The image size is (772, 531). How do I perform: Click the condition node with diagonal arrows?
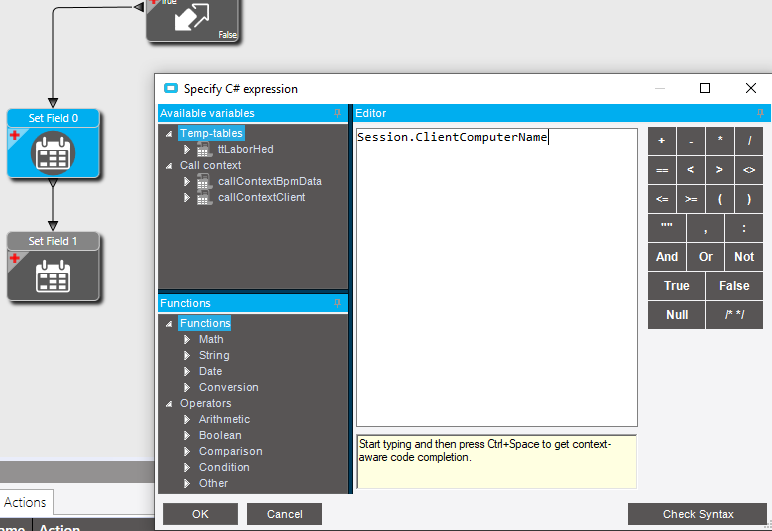point(193,20)
